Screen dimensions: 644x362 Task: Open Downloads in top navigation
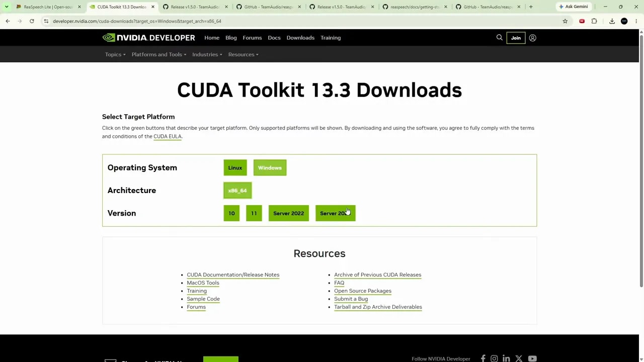pyautogui.click(x=300, y=38)
